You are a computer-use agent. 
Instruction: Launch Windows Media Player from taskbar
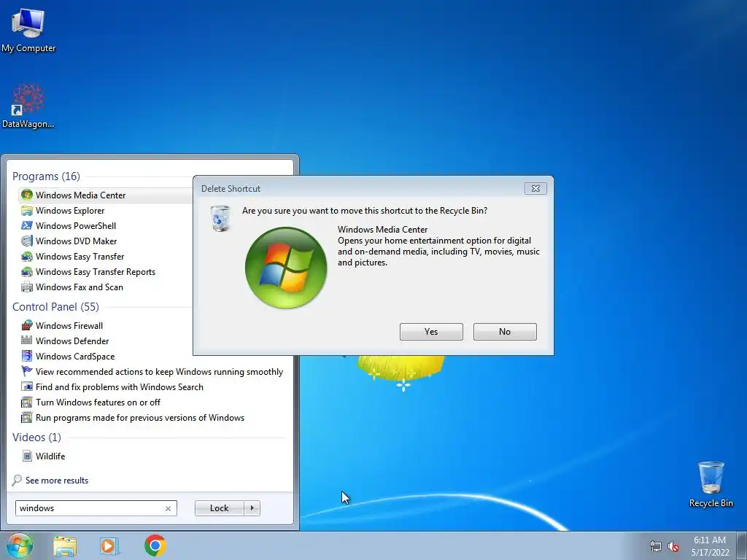[x=109, y=546]
